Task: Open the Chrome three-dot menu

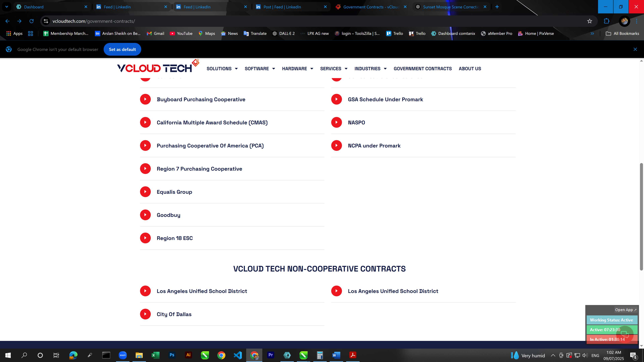Action: coord(636,21)
